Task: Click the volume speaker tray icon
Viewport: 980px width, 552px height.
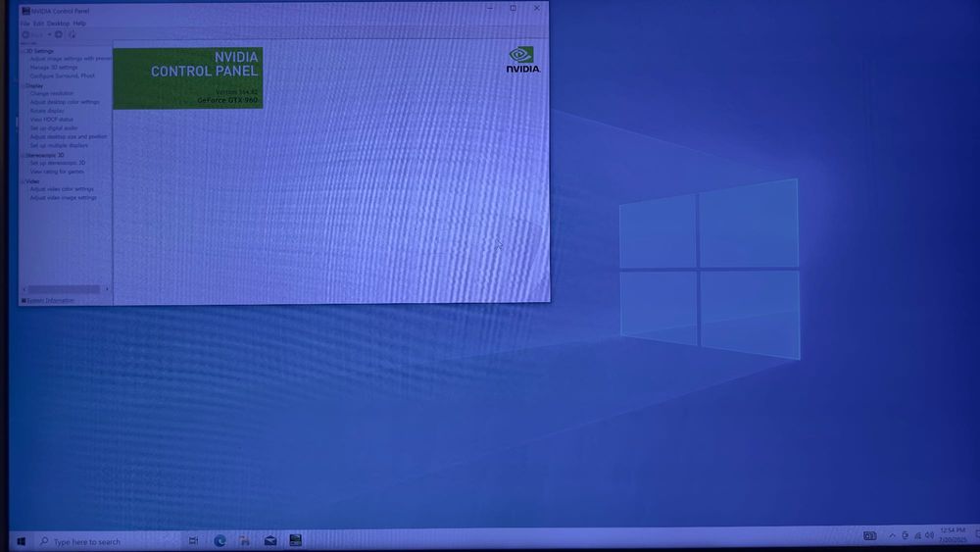Action: [x=929, y=535]
